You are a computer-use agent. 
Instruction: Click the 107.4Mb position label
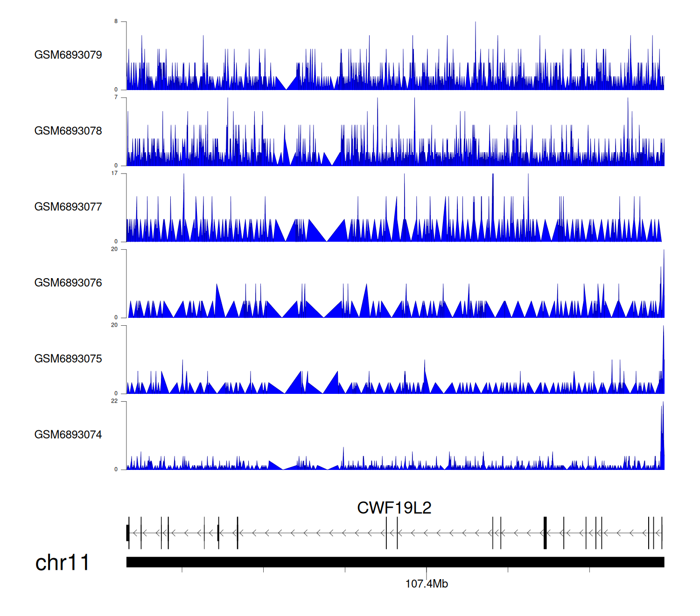(x=427, y=584)
